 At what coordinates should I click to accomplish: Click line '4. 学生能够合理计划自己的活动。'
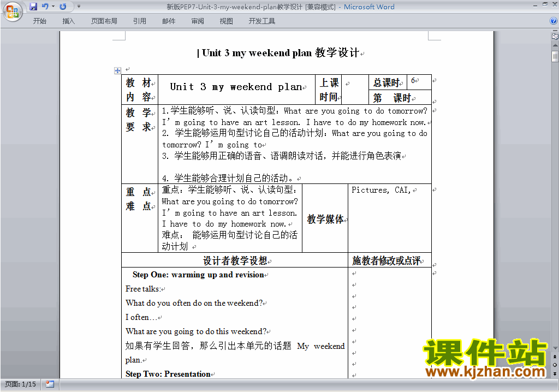[228, 178]
